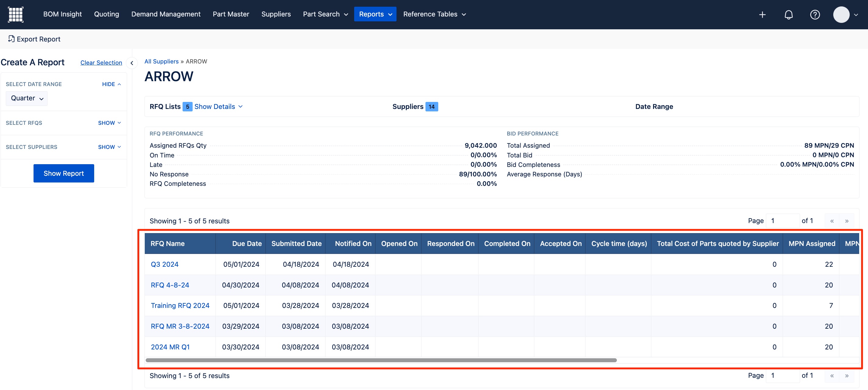Image resolution: width=868 pixels, height=390 pixels.
Task: Open the Q3 2024 RFQ link
Action: click(x=165, y=265)
